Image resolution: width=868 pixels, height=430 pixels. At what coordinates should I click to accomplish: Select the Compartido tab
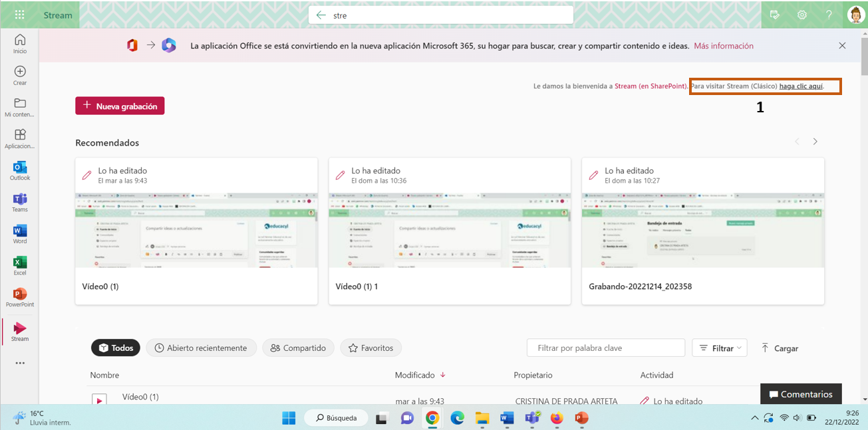pos(299,348)
